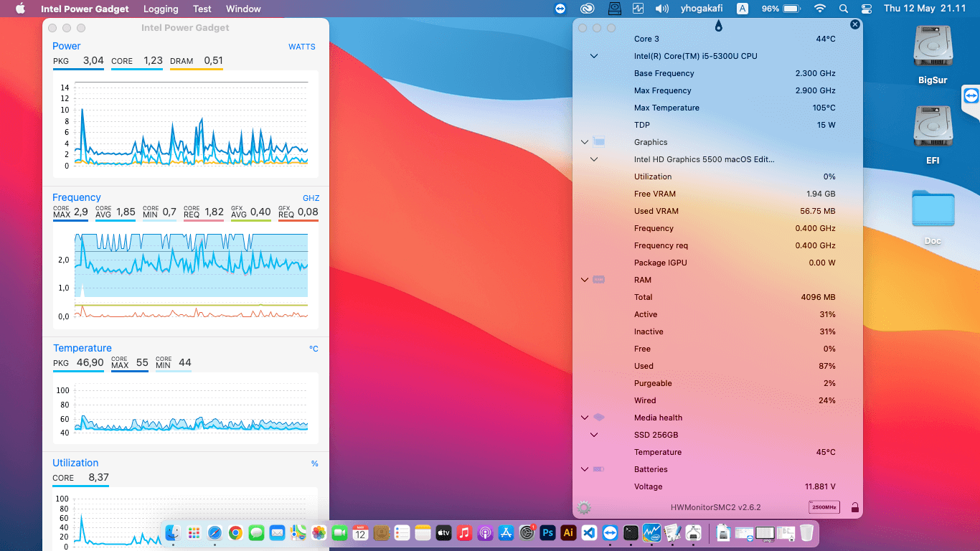The height and width of the screenshot is (551, 980).
Task: Open the input source 'A' menu
Action: tap(743, 9)
